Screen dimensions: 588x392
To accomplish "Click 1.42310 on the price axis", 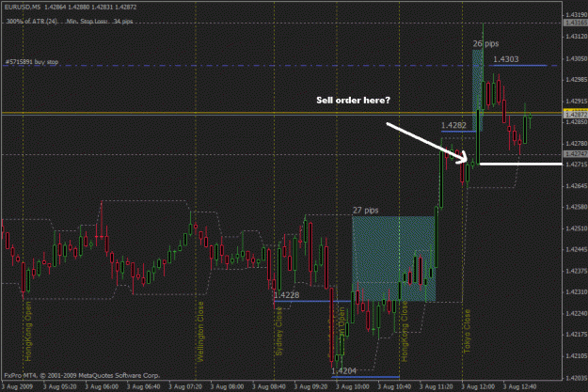I will point(577,291).
